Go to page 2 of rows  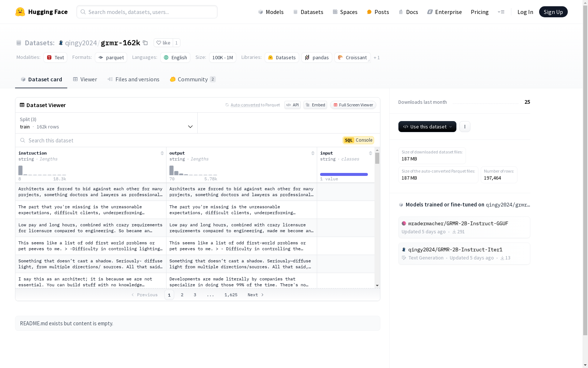[x=182, y=295]
